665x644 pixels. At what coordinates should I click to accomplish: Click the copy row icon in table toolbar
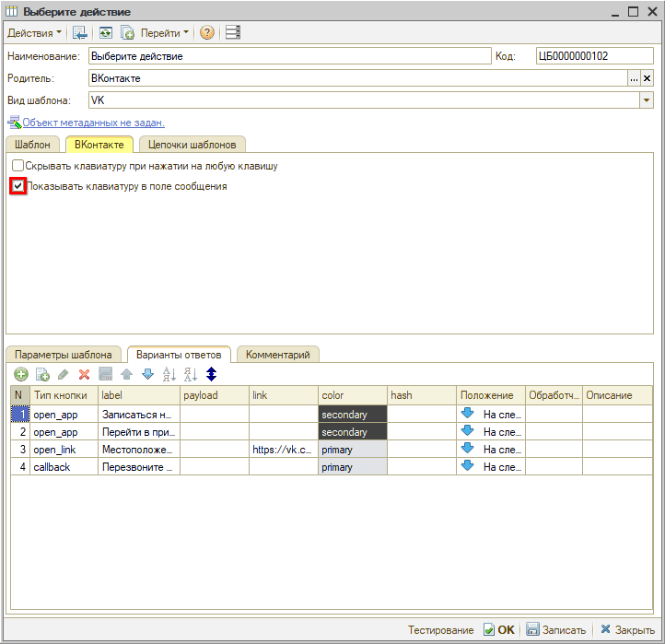pos(41,374)
